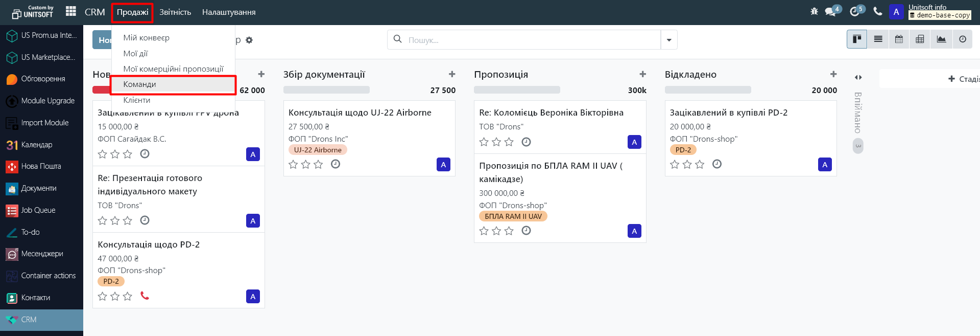Open the apps grid menu icon

pos(71,11)
